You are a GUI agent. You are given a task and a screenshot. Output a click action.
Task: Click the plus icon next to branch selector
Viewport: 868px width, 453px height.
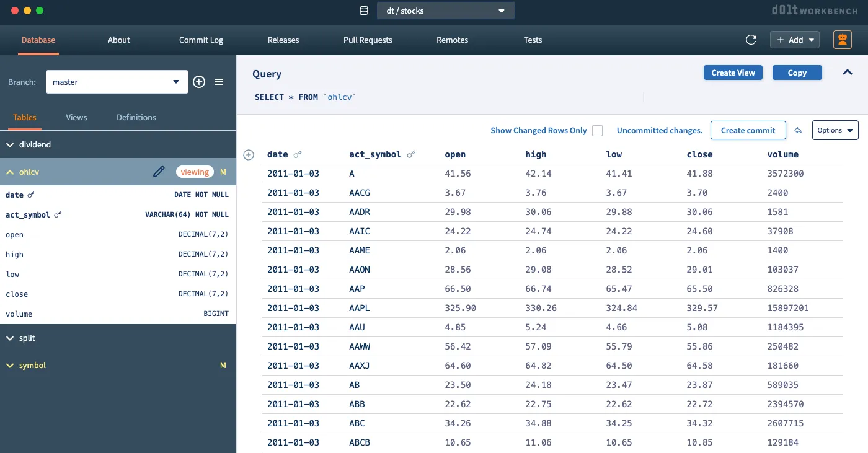click(199, 82)
